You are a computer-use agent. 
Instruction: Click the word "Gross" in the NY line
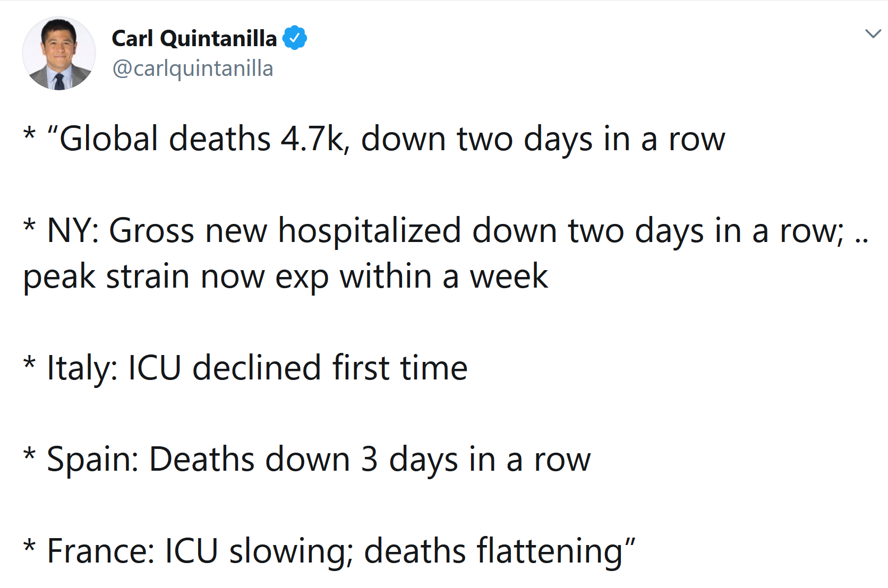pyautogui.click(x=151, y=231)
